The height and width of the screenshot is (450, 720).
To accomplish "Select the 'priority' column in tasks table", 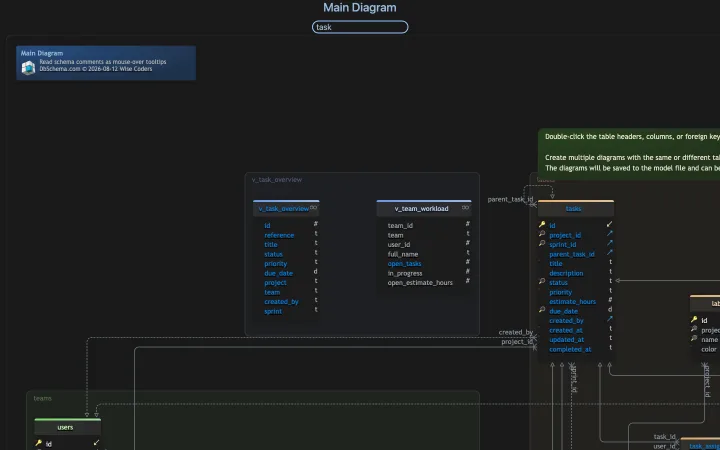I will [x=560, y=292].
